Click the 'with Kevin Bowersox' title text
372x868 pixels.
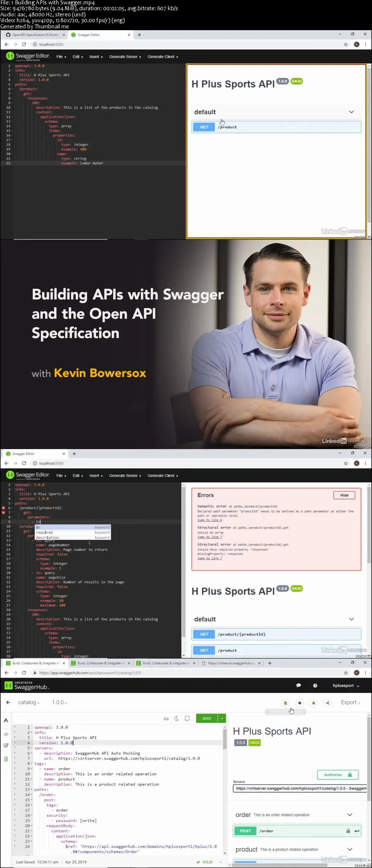pos(89,373)
